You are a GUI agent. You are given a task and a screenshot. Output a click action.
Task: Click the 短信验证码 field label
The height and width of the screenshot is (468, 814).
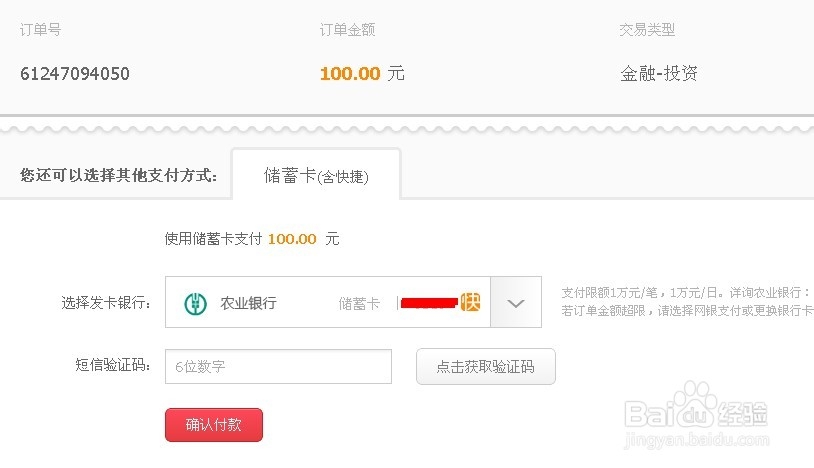click(x=113, y=365)
